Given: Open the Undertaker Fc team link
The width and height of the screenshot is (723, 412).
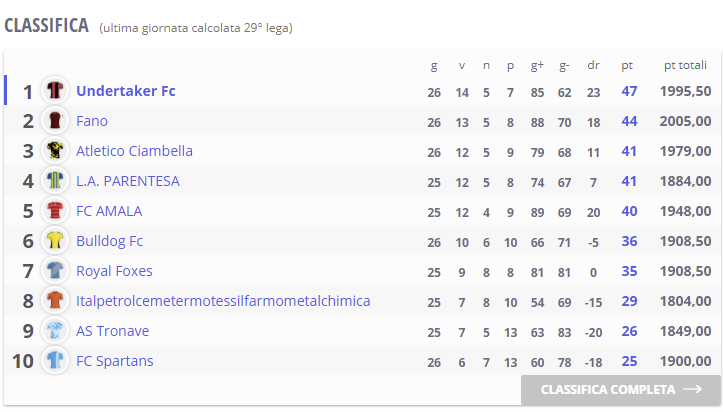Looking at the screenshot, I should (126, 91).
